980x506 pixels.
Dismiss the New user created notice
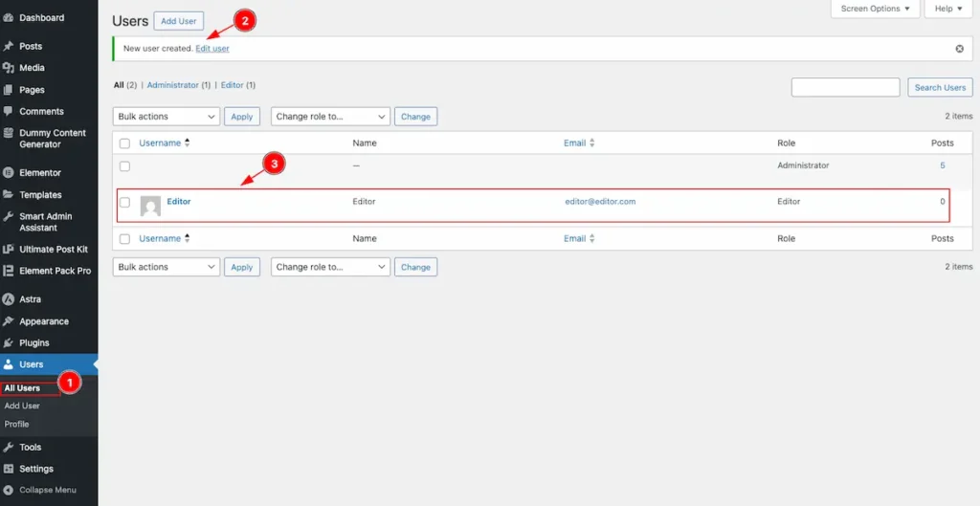tap(959, 49)
